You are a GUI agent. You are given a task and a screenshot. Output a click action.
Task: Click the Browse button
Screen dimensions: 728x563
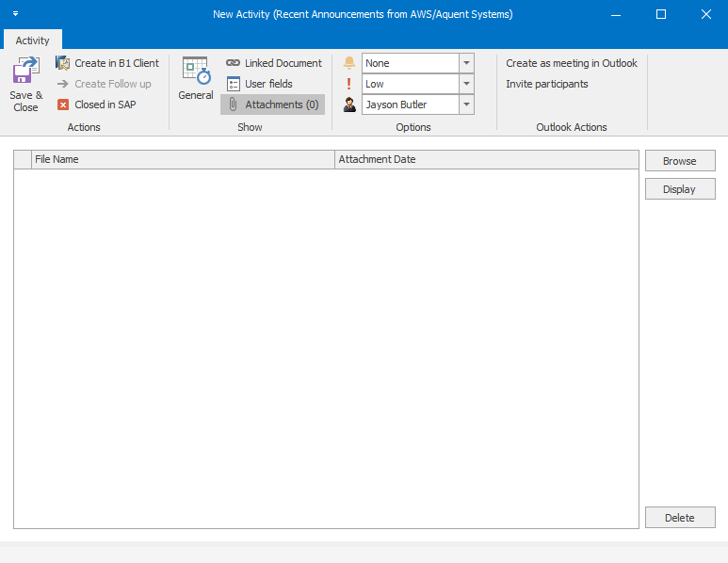(680, 161)
